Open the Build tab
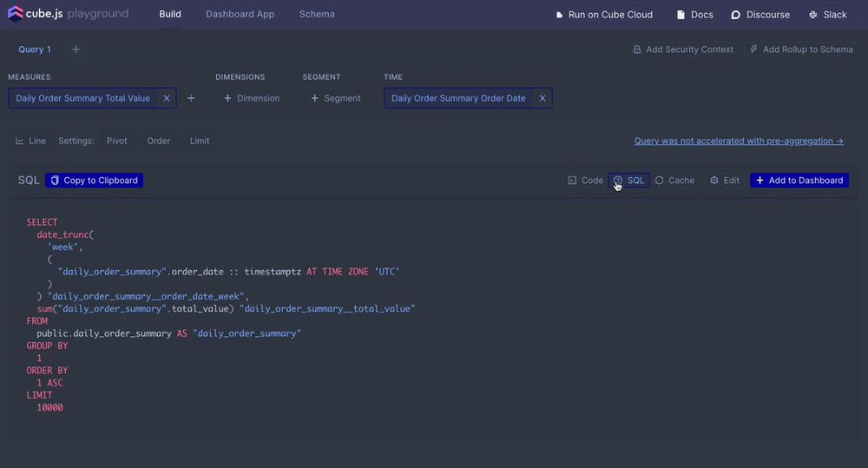 [170, 15]
